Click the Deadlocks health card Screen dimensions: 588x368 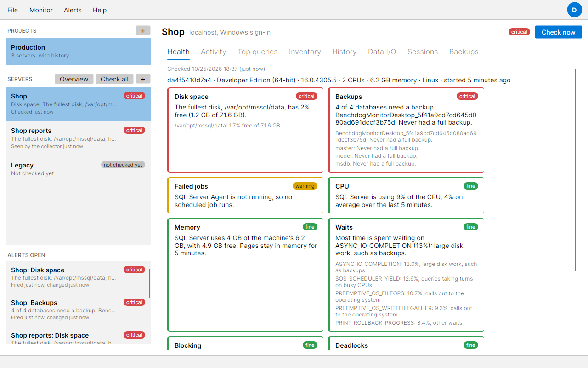407,343
